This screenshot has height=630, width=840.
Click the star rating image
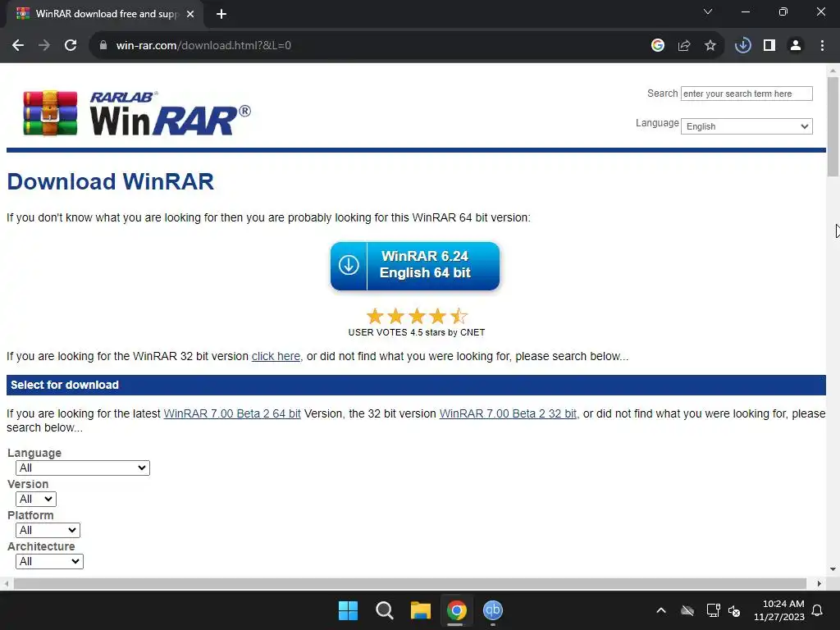417,316
